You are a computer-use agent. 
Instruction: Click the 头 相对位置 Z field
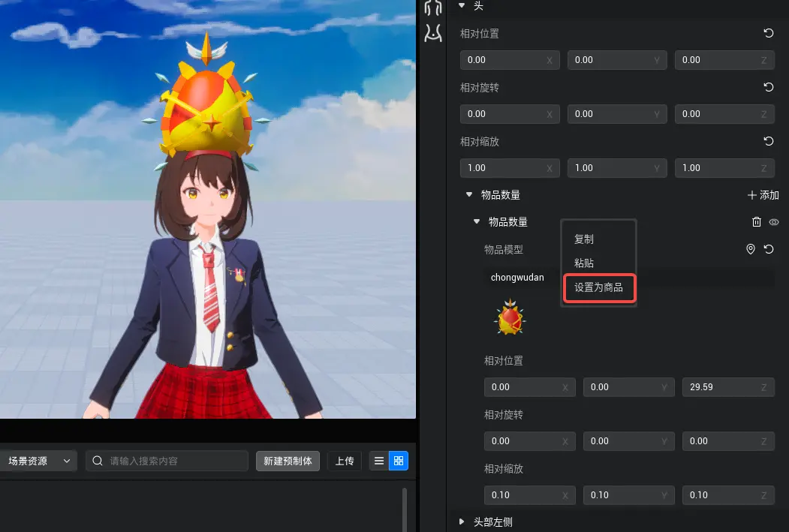tap(724, 60)
